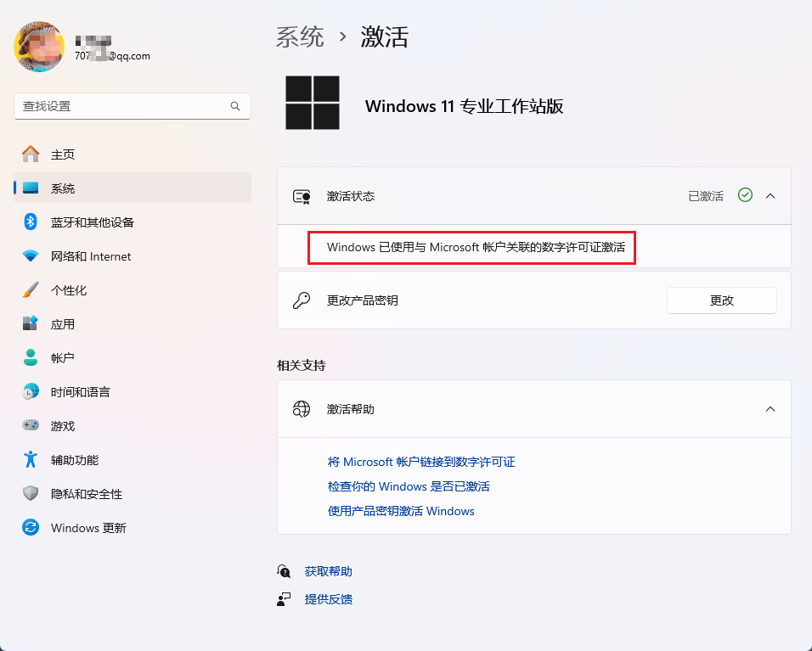Go back to 系统 via breadcrumb

click(x=300, y=37)
